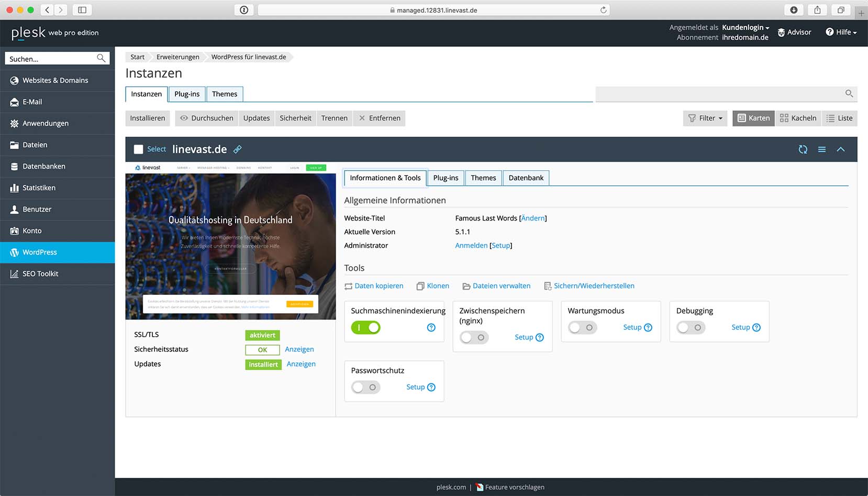
Task: Open Statistiken in sidebar
Action: (58, 188)
